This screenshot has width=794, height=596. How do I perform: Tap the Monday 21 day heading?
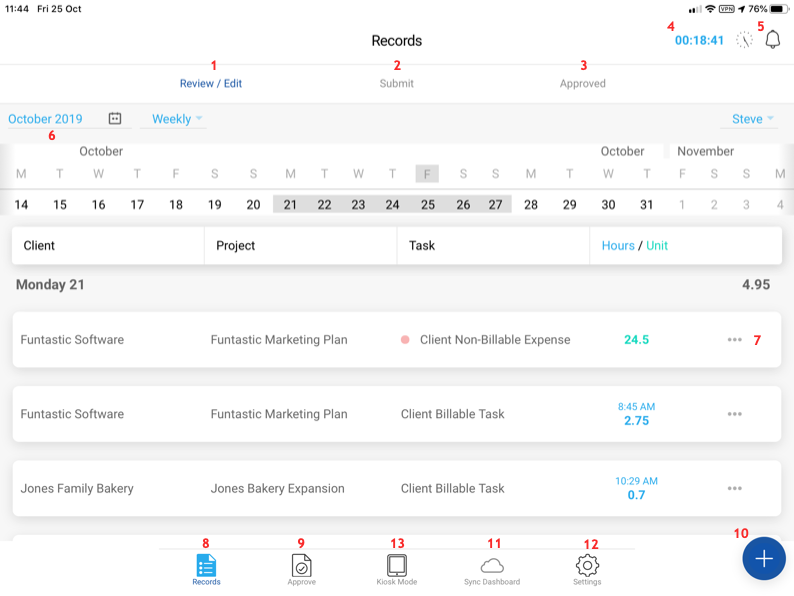[x=50, y=284]
